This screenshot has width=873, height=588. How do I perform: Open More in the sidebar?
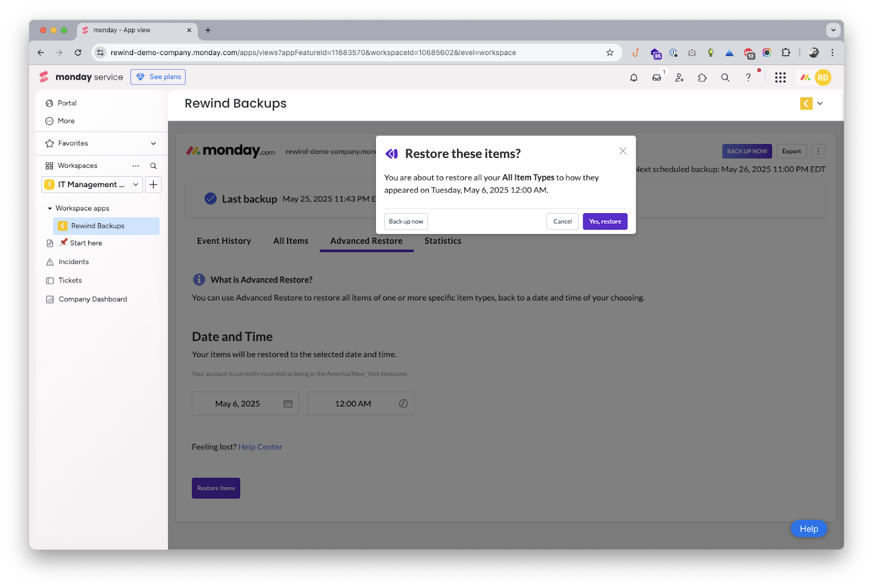66,121
